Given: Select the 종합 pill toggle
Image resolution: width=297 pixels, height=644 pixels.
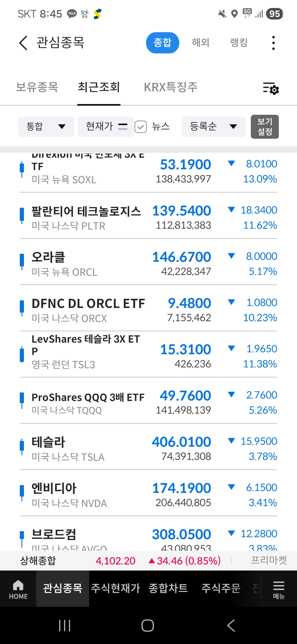Looking at the screenshot, I should [162, 43].
